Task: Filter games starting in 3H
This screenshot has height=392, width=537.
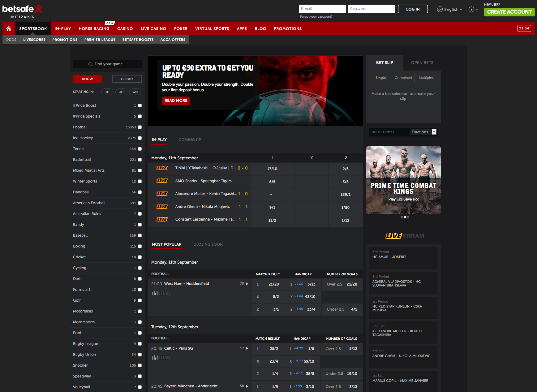Action: point(121,92)
